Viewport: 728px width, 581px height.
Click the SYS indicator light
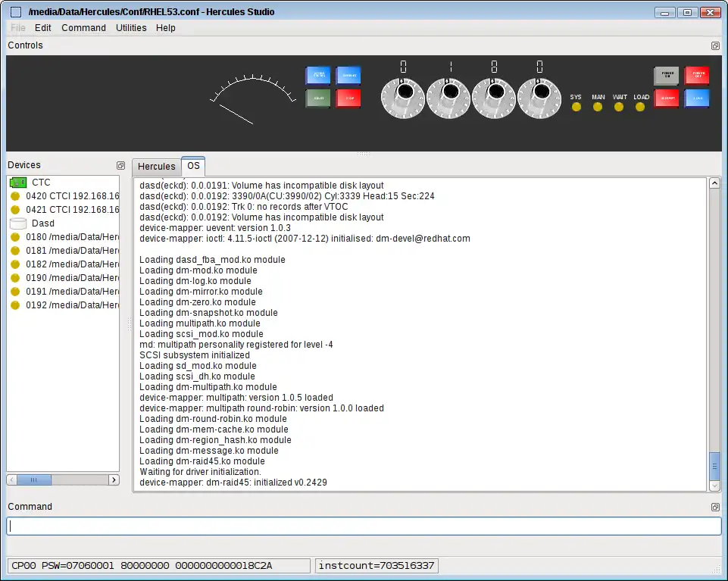tap(576, 107)
